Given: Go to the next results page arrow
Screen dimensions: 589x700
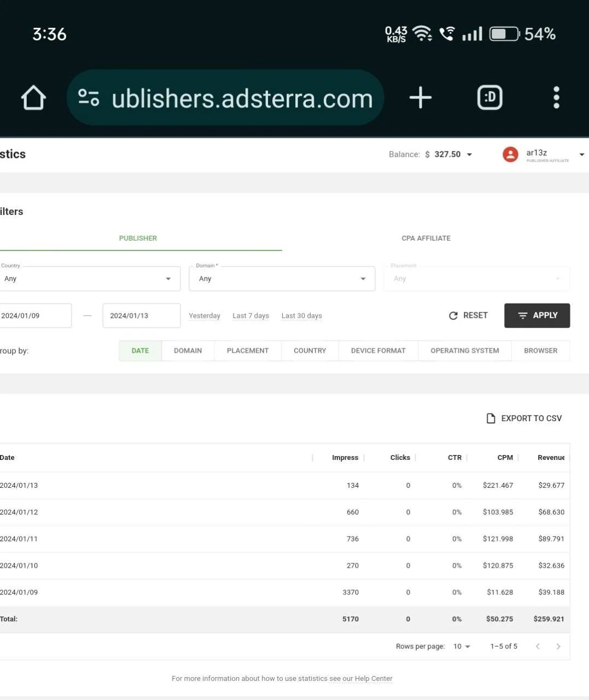Looking at the screenshot, I should tap(558, 646).
